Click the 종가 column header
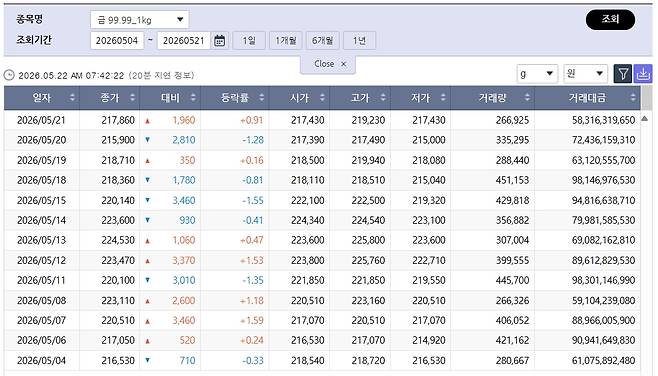This screenshot has width=658, height=376. pyautogui.click(x=110, y=98)
